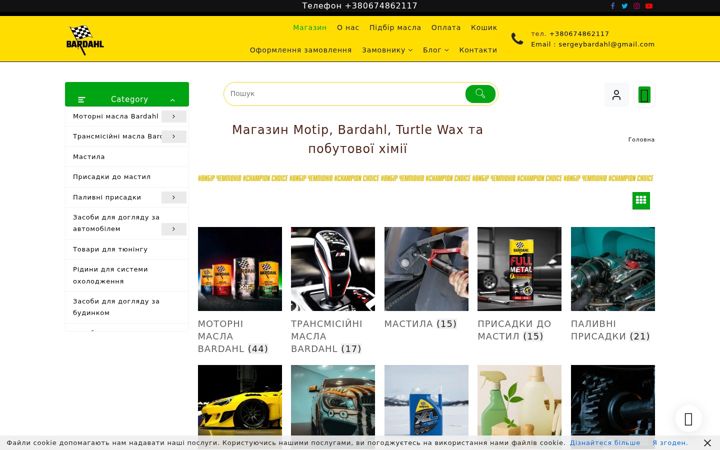
Task: Switch to grid view icon
Action: click(x=641, y=200)
